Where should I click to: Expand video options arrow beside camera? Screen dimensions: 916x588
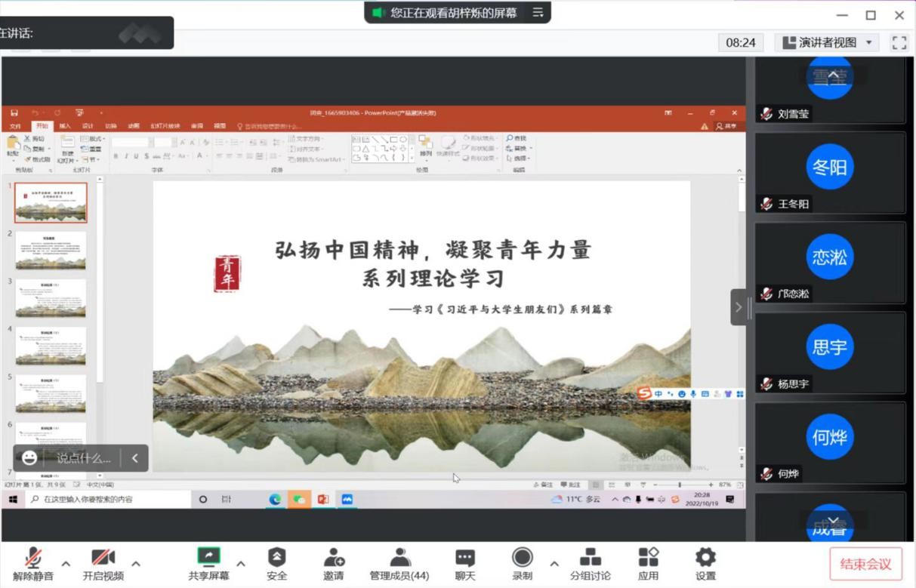pos(136,563)
